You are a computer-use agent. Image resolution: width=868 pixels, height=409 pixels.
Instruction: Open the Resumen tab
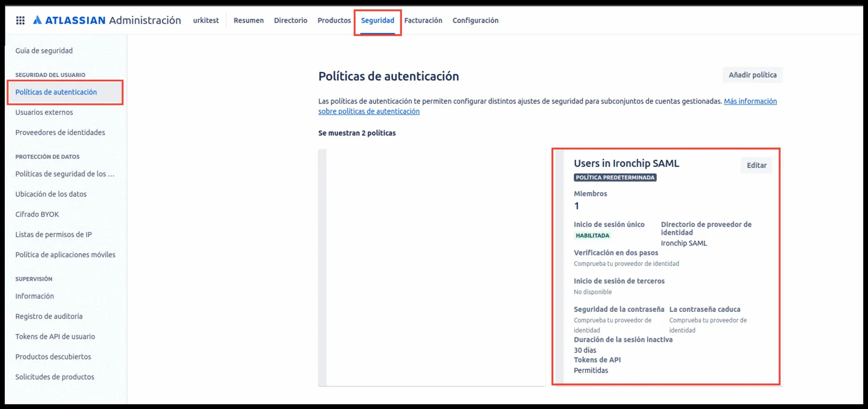[248, 21]
